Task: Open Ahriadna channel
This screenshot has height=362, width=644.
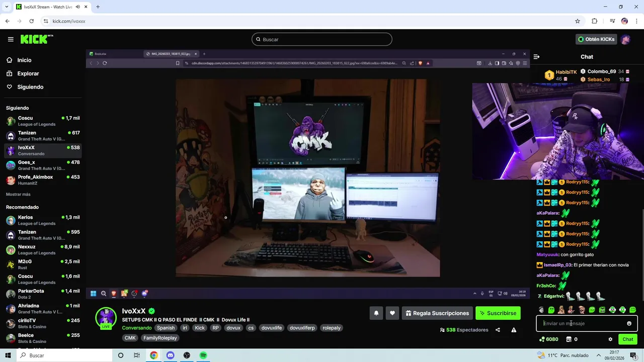Action: tap(43, 309)
